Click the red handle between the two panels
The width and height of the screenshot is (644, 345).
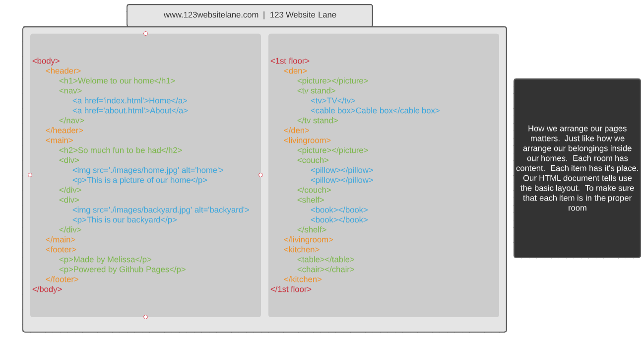[x=260, y=175]
